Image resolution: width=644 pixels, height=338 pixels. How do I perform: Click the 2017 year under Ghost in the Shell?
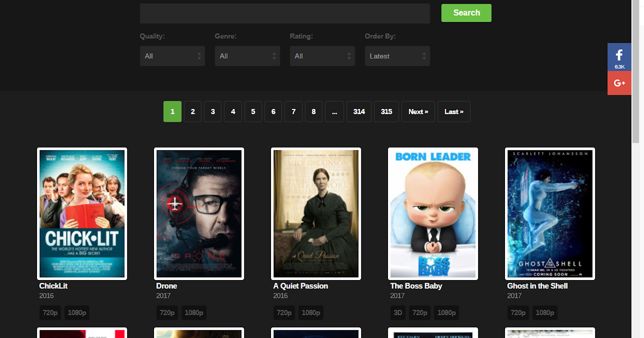pyautogui.click(x=515, y=296)
